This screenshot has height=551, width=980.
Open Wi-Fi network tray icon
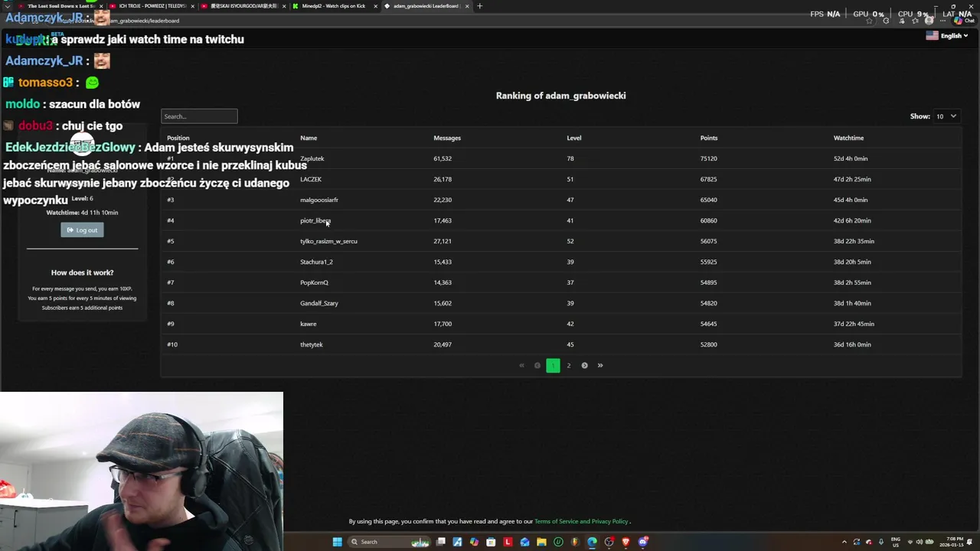pos(910,542)
